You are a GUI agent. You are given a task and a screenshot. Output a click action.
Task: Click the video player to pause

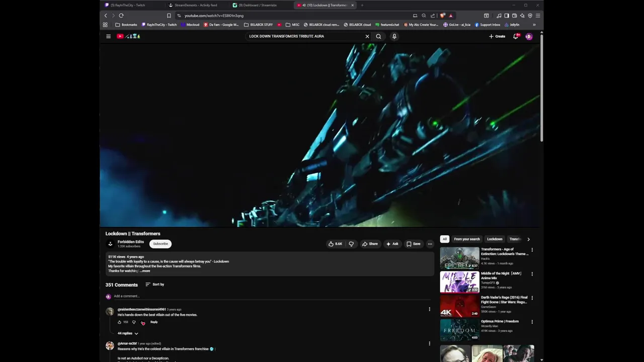click(319, 135)
